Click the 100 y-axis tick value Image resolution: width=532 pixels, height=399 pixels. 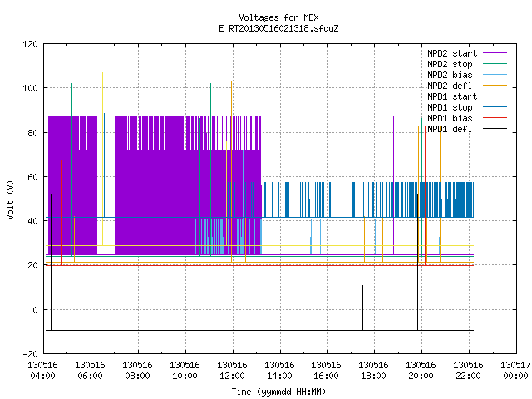point(30,88)
